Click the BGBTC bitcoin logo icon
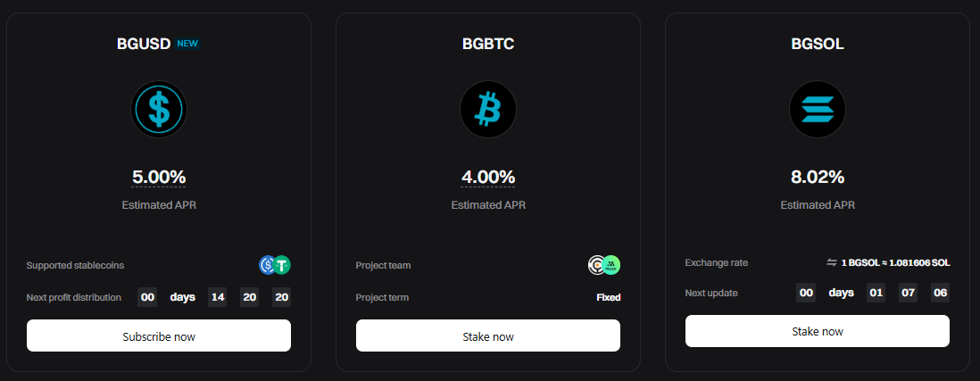Screen dimensions: 980x381 (488, 109)
